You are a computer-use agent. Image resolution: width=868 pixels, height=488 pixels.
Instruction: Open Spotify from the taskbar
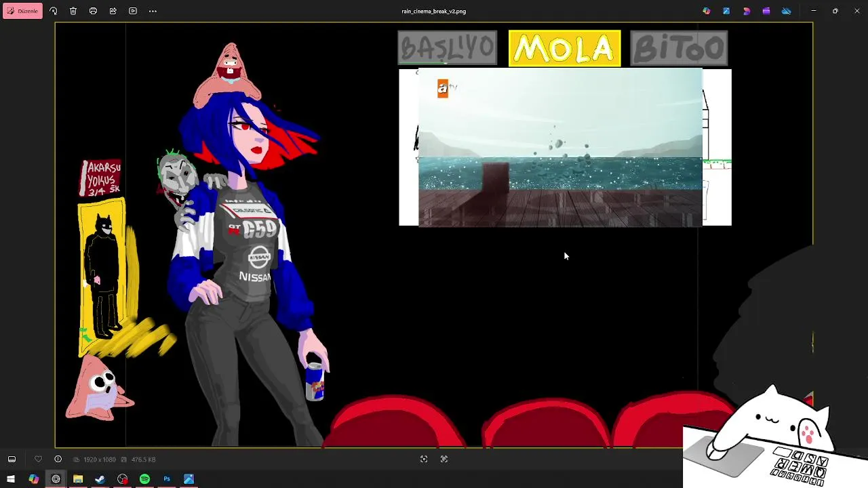(x=144, y=479)
